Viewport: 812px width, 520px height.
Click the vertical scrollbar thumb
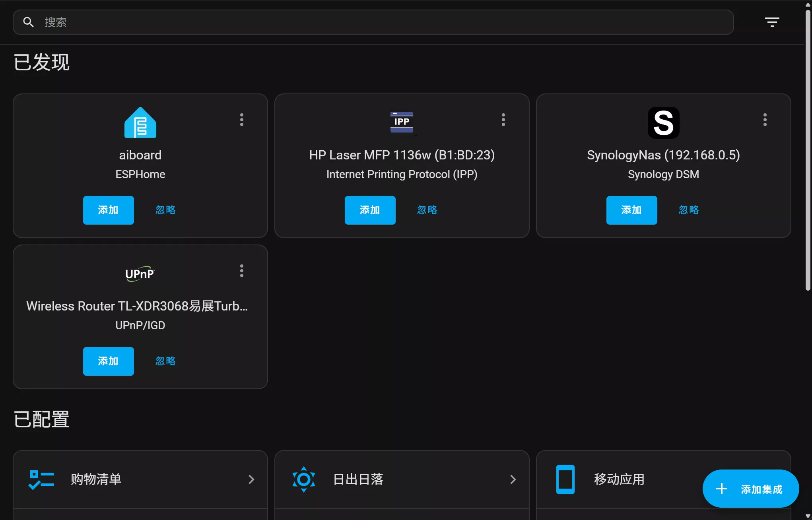tap(808, 150)
